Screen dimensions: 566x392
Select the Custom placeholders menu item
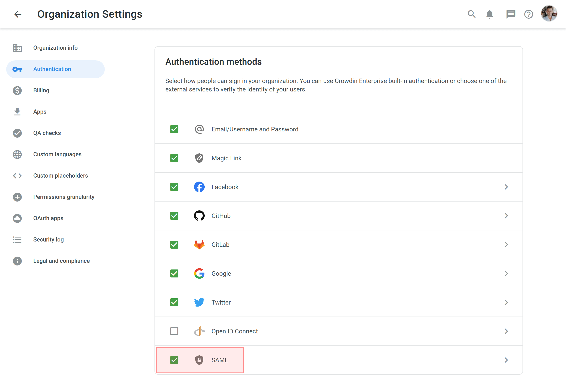click(x=61, y=175)
